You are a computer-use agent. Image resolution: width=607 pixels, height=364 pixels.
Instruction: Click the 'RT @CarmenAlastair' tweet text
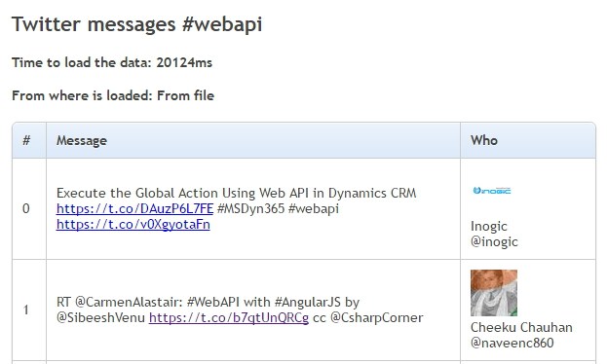click(240, 309)
